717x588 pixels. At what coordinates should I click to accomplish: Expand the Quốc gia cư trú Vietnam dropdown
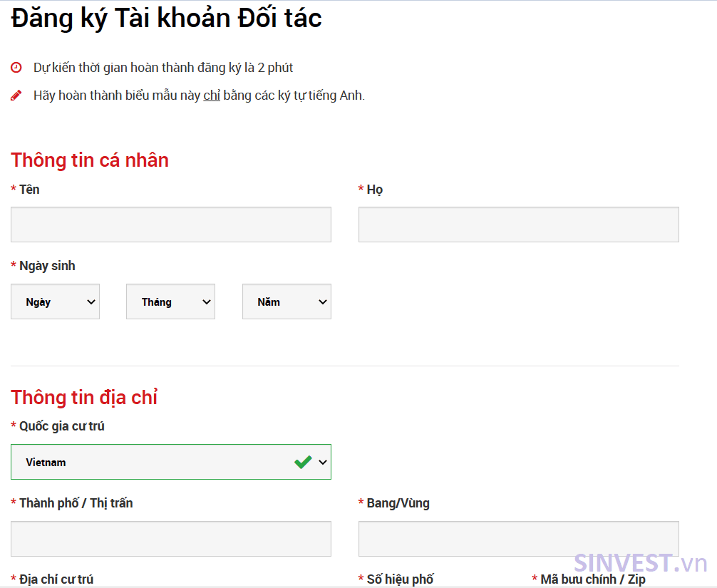pos(171,462)
